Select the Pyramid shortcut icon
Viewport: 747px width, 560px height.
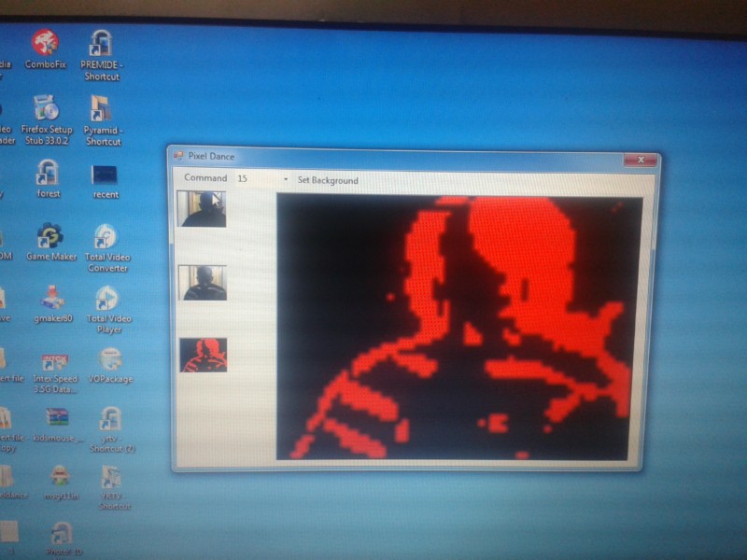[x=103, y=120]
